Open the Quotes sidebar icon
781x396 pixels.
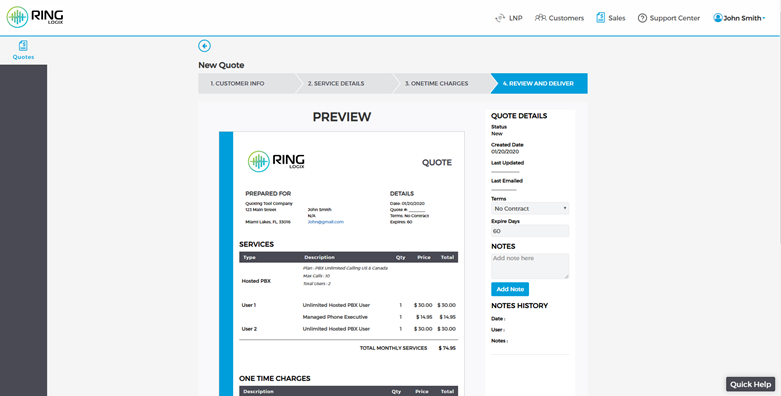[23, 46]
